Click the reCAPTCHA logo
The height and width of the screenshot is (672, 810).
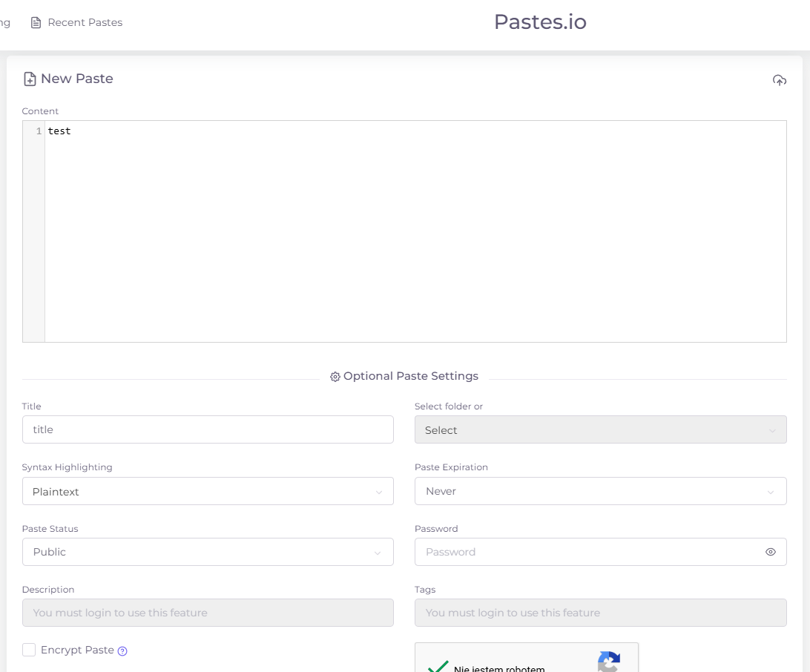click(609, 661)
